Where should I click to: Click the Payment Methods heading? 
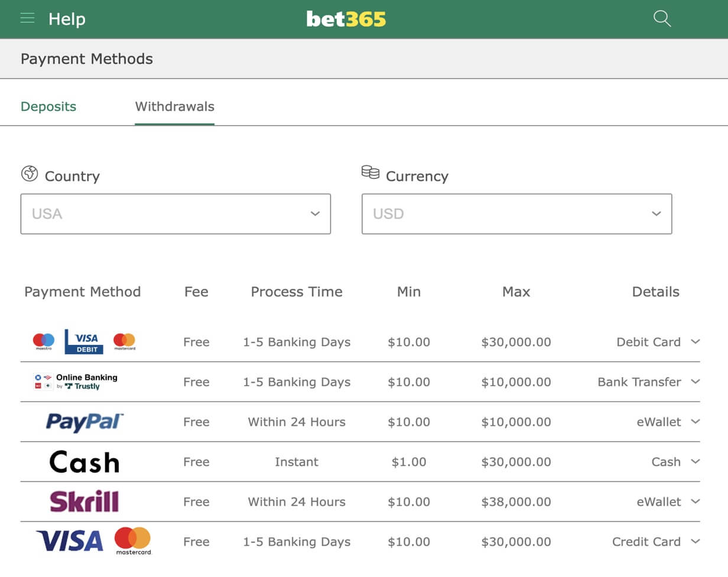87,59
